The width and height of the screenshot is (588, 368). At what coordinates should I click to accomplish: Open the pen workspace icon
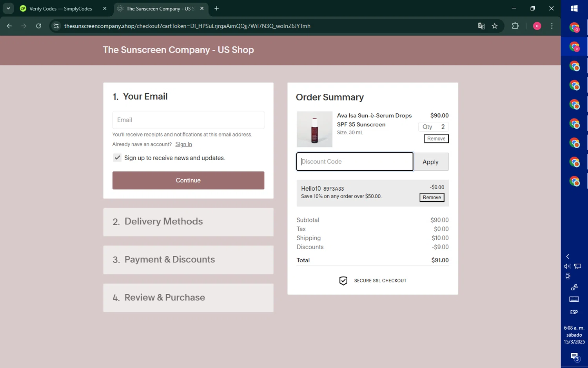574,287
